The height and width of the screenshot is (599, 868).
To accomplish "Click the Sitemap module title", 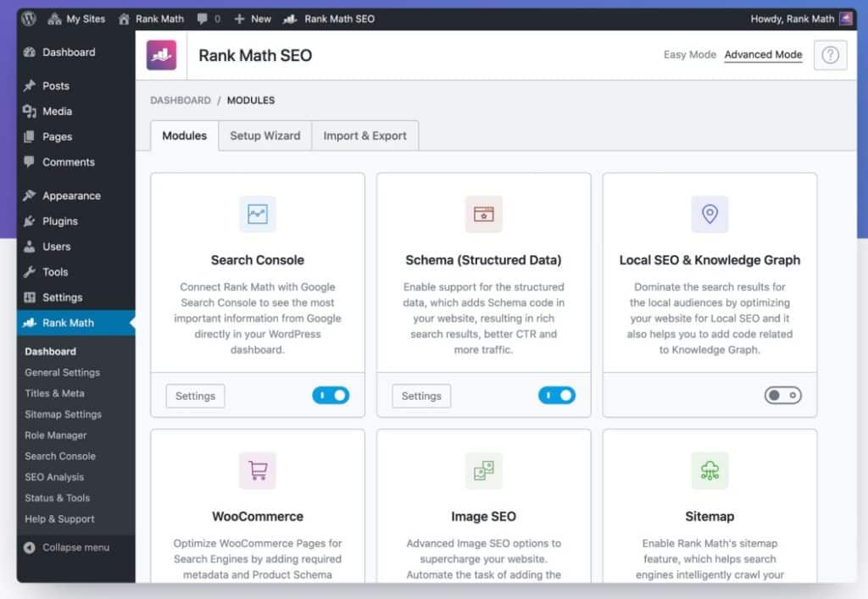I will [709, 517].
